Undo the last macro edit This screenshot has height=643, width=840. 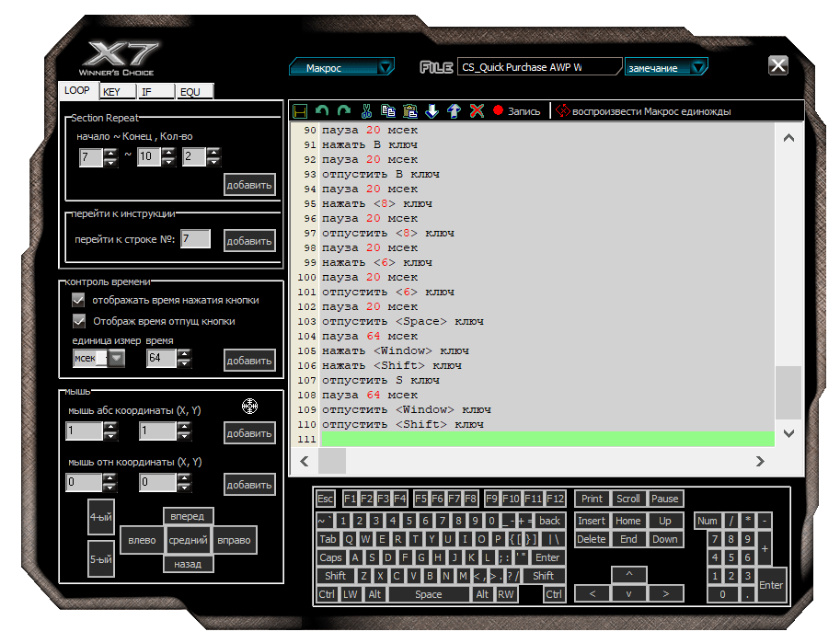point(322,111)
